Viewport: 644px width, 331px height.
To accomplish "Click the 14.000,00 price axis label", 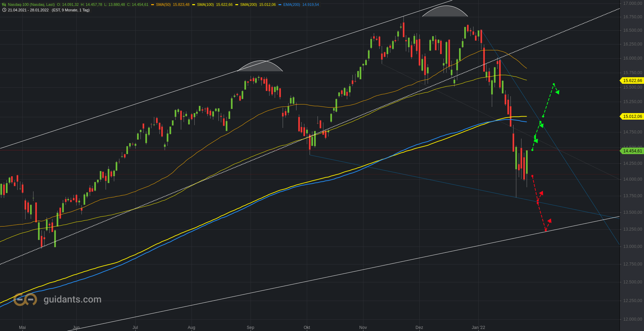I will [x=633, y=179].
